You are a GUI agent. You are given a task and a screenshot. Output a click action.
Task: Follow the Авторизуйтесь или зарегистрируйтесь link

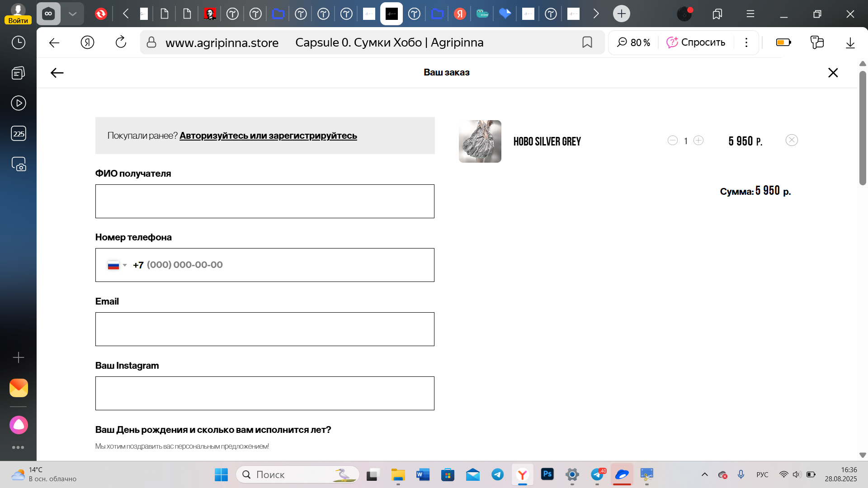(x=268, y=136)
